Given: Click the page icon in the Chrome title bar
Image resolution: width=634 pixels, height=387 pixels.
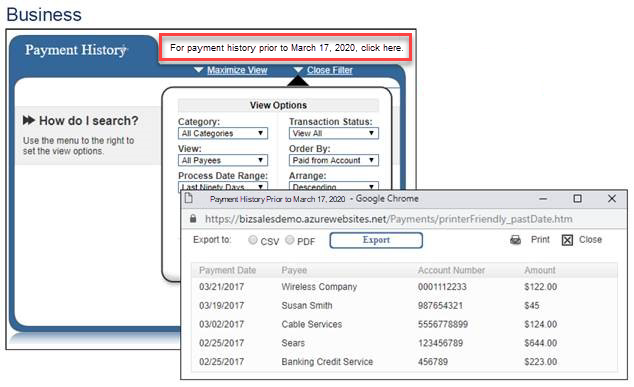Looking at the screenshot, I should tap(188, 198).
